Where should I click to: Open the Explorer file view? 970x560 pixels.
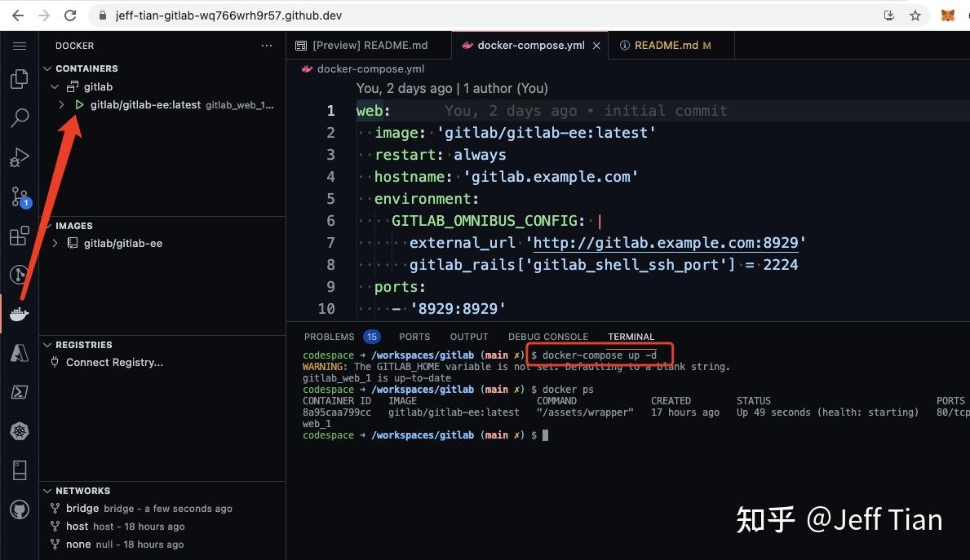pos(20,79)
